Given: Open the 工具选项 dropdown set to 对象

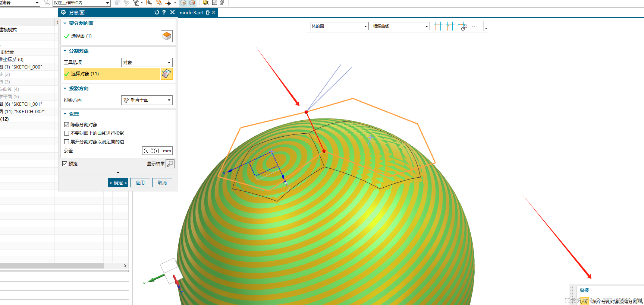Looking at the screenshot, I should [147, 62].
